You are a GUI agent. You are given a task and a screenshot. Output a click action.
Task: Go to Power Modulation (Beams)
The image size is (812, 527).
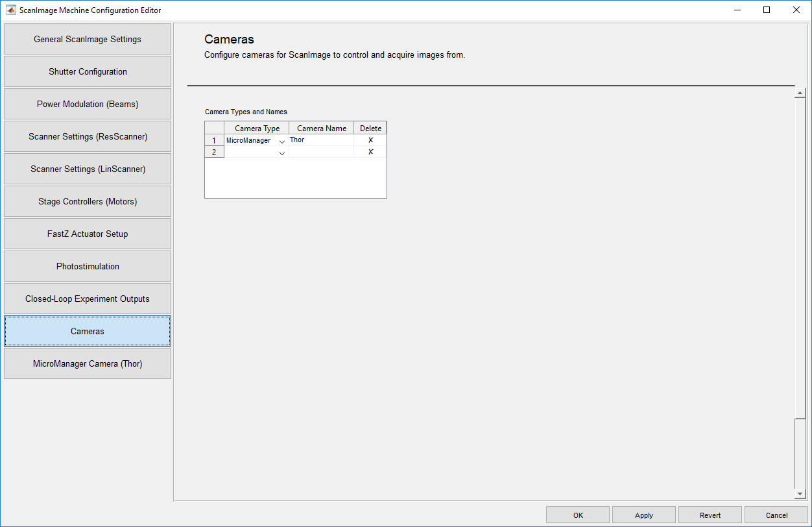88,104
